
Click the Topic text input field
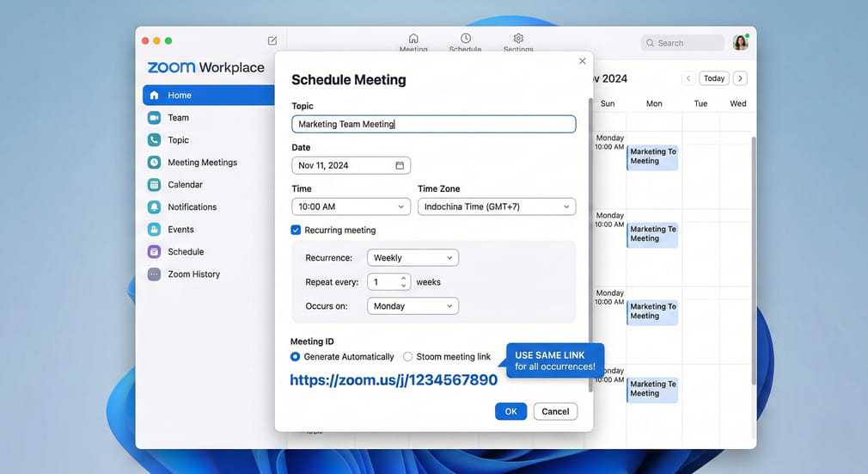coord(433,124)
